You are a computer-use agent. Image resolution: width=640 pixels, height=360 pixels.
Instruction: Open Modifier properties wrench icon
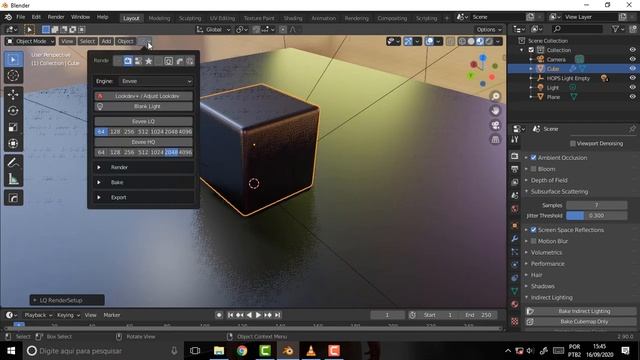[x=515, y=238]
